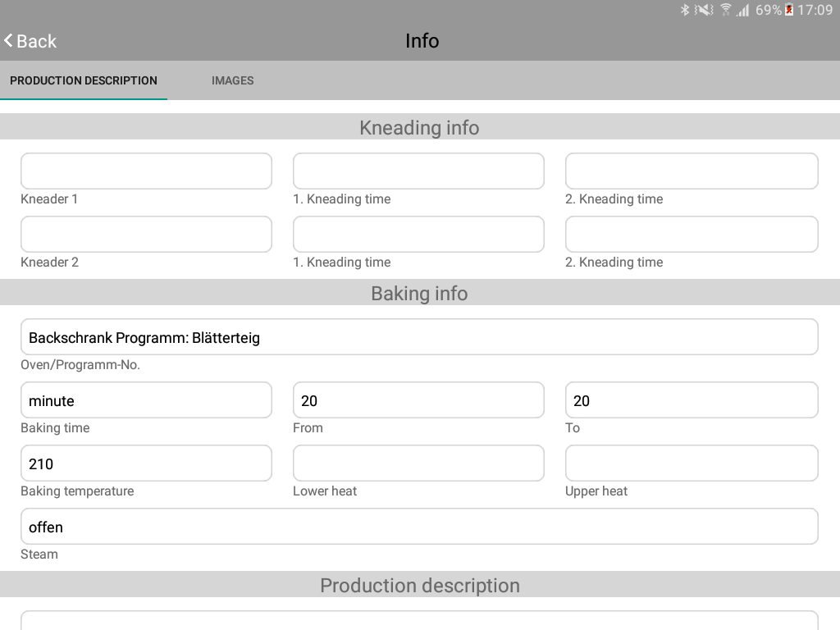Screen dimensions: 840x630
Task: Edit the Steam field showing offen
Action: pos(419,527)
